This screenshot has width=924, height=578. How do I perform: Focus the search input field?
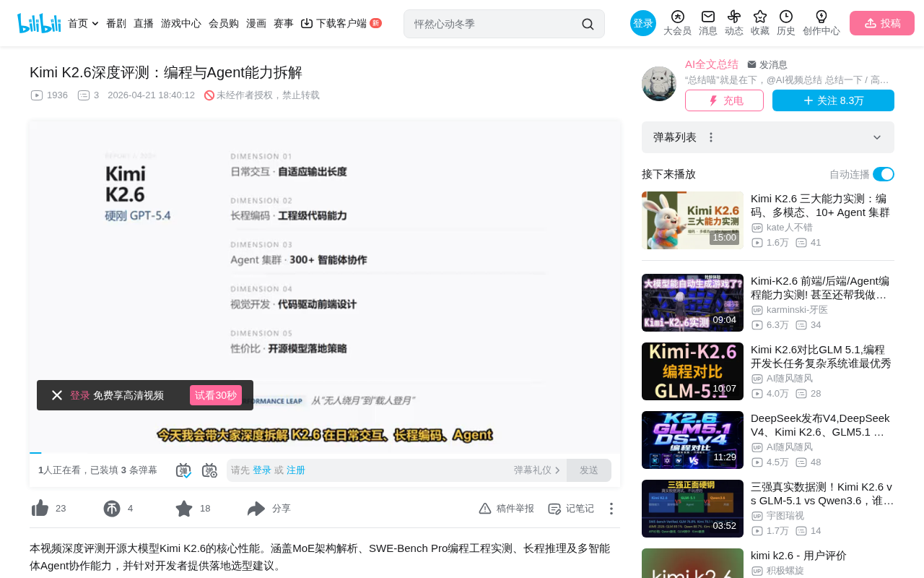[494, 24]
